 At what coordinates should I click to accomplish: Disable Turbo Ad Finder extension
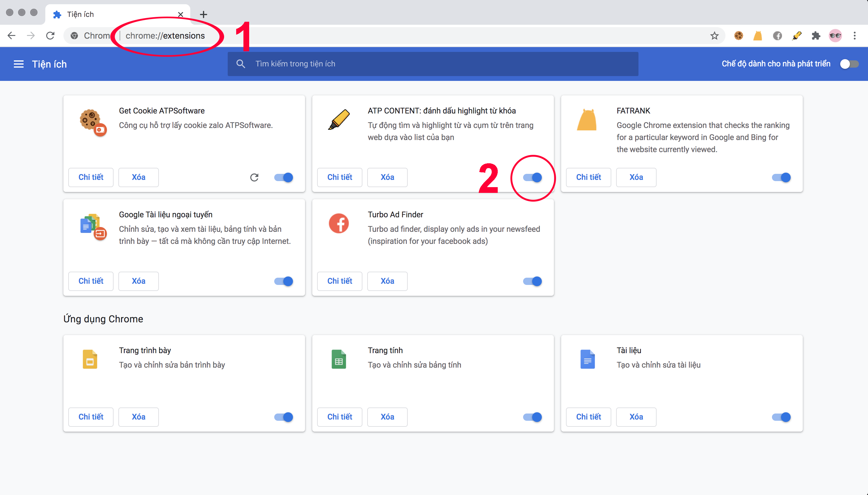(532, 281)
